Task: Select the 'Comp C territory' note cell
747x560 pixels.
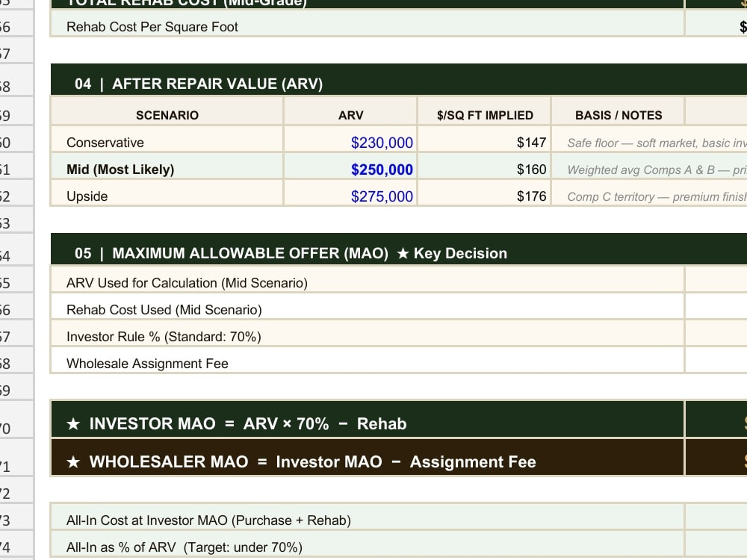Action: click(x=649, y=193)
